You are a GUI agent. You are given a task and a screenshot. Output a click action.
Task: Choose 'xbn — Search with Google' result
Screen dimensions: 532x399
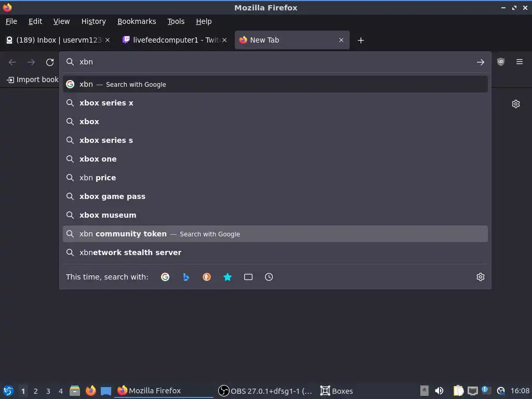(x=275, y=84)
